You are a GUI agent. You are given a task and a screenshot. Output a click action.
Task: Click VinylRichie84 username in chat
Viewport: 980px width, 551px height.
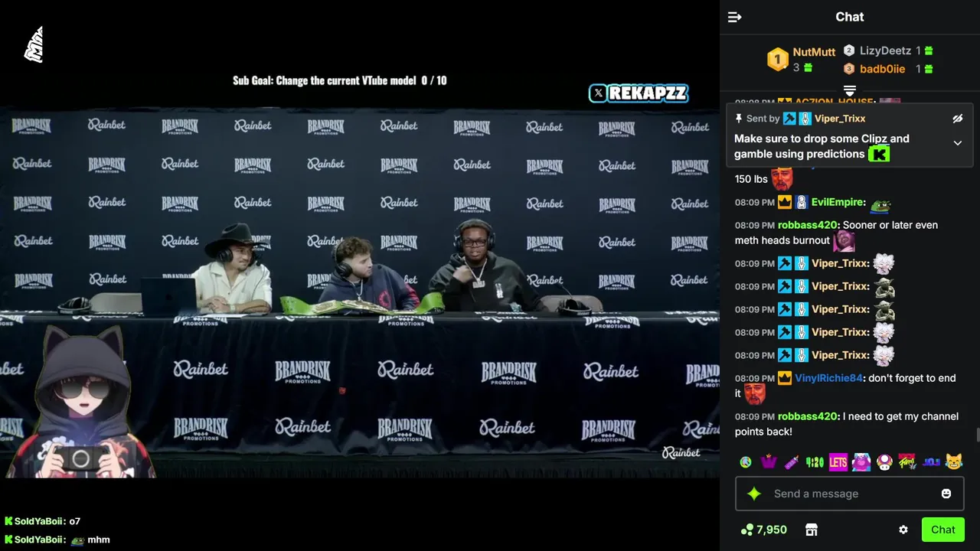pos(828,378)
